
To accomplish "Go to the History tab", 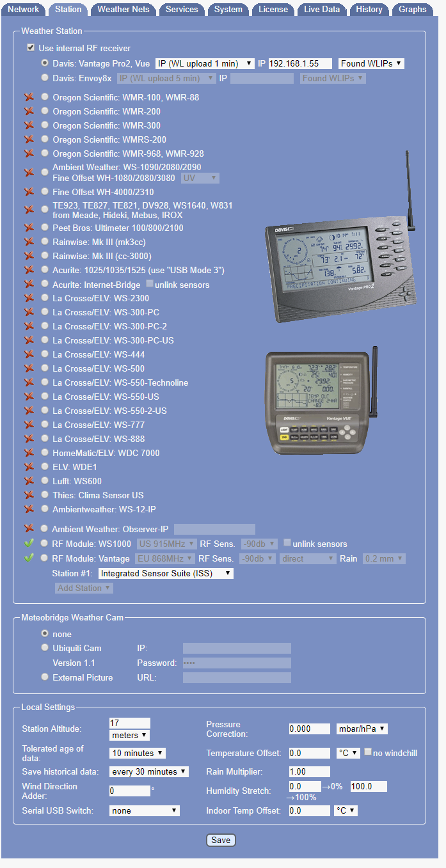I will pos(369,10).
